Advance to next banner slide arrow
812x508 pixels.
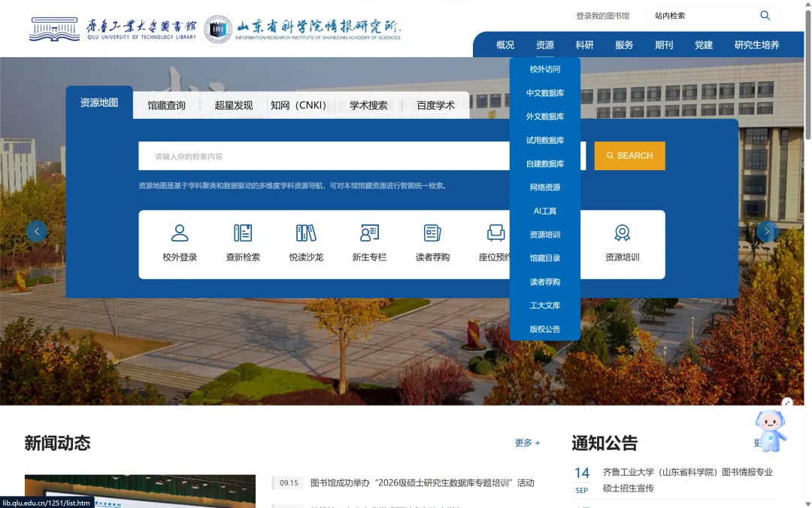click(767, 231)
